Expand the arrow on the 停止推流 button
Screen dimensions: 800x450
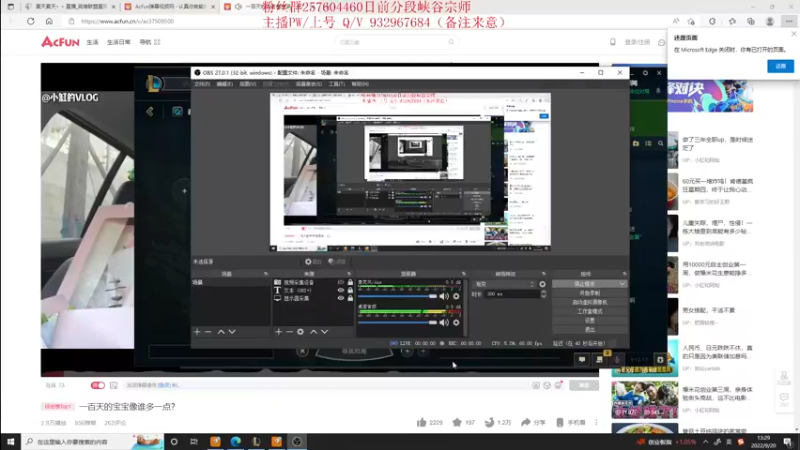622,284
